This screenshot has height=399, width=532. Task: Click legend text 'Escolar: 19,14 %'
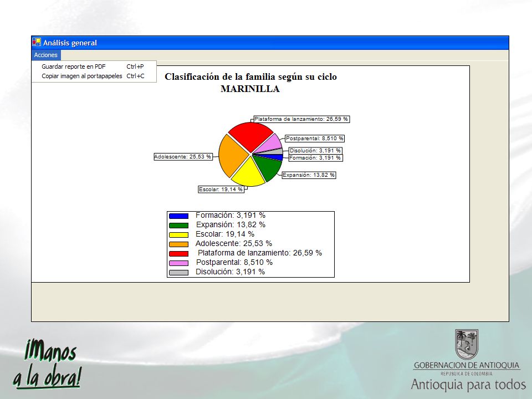click(225, 234)
